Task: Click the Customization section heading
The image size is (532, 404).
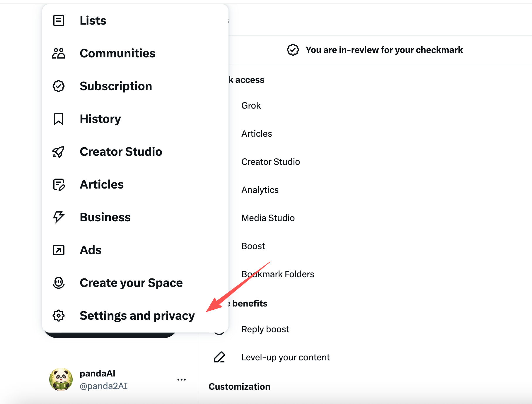Action: (x=239, y=386)
